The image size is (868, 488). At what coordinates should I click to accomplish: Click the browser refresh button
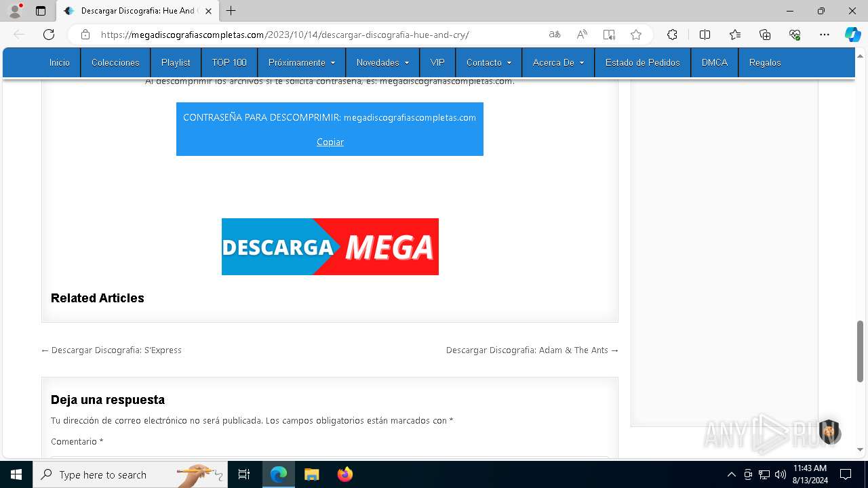pyautogui.click(x=49, y=35)
